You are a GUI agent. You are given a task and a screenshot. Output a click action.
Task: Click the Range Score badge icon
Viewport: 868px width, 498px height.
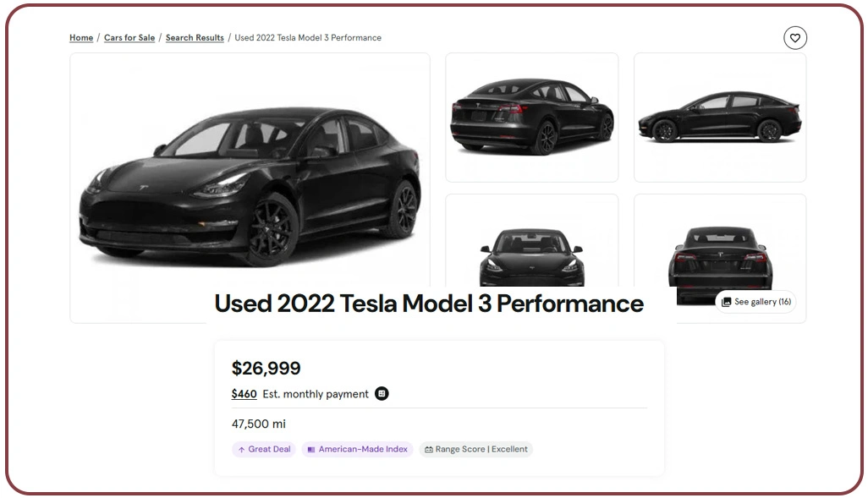429,450
